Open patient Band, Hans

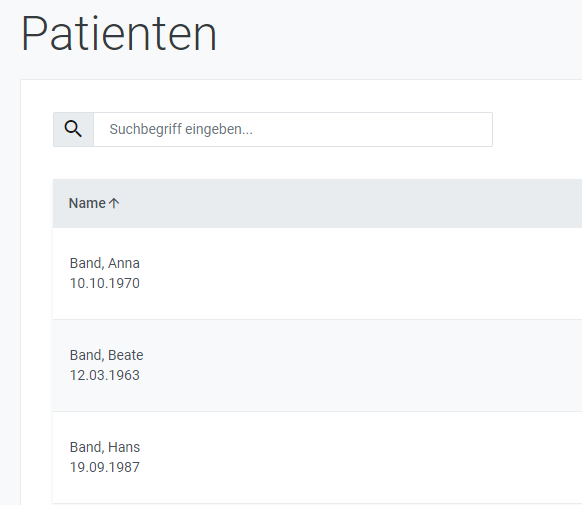[x=105, y=447]
